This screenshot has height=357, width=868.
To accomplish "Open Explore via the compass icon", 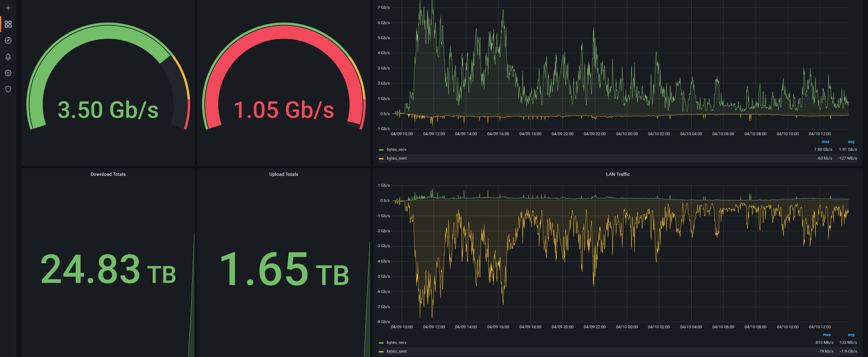I will [x=8, y=40].
